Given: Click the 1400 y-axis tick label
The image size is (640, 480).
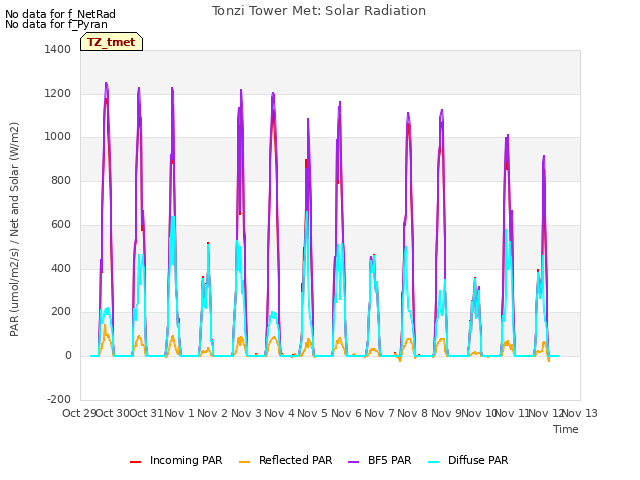Looking at the screenshot, I should (58, 49).
